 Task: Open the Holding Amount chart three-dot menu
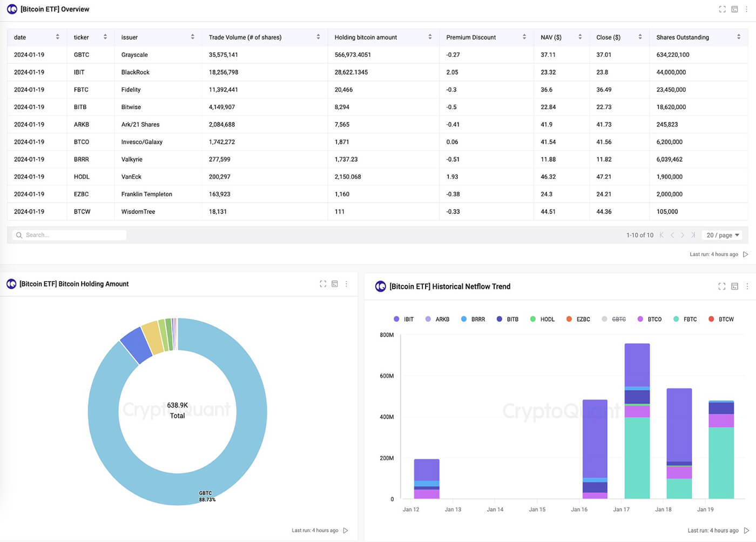pos(347,284)
